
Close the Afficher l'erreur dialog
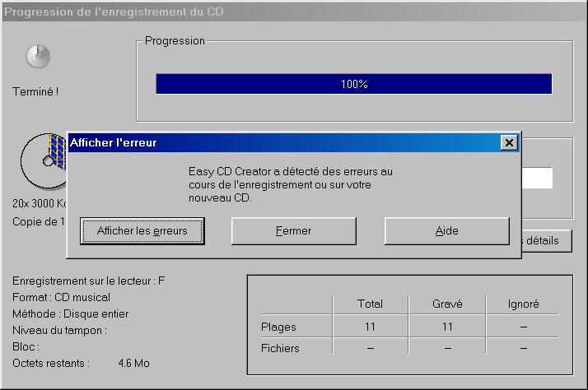pos(509,142)
